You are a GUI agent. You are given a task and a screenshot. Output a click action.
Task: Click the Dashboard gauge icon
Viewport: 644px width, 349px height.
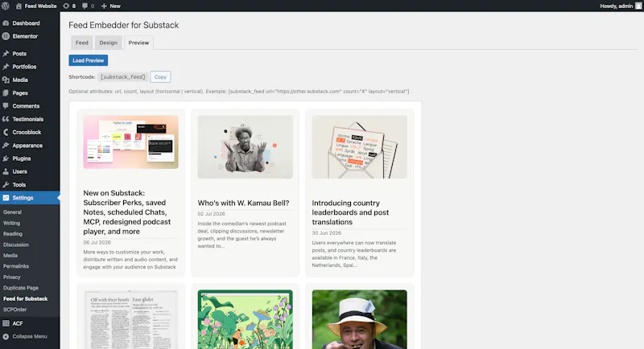click(x=6, y=23)
